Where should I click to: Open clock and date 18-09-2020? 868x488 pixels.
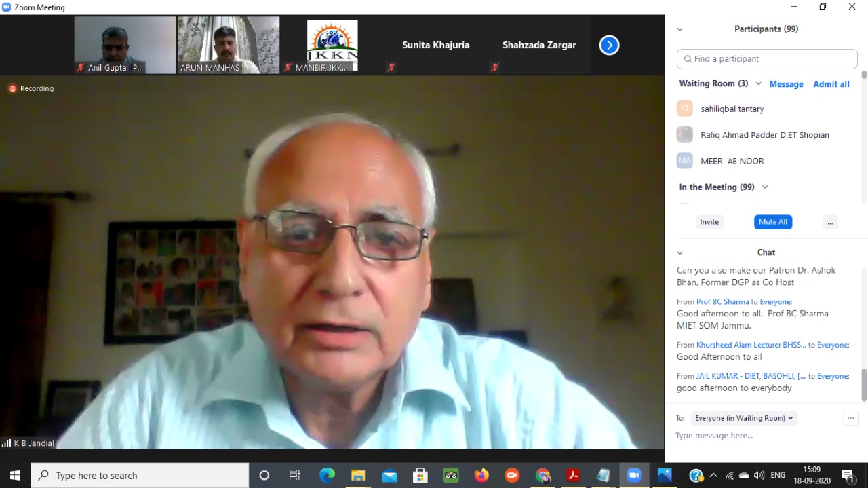[812, 474]
